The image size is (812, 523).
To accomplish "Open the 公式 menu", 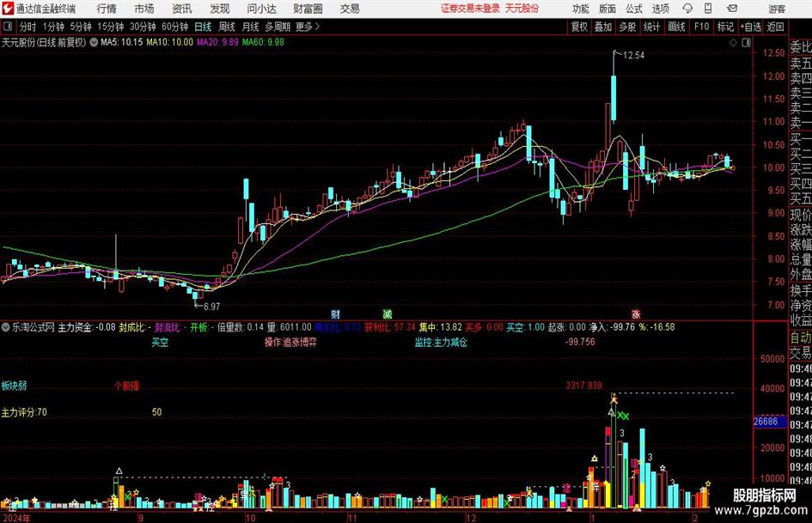I will (633, 9).
